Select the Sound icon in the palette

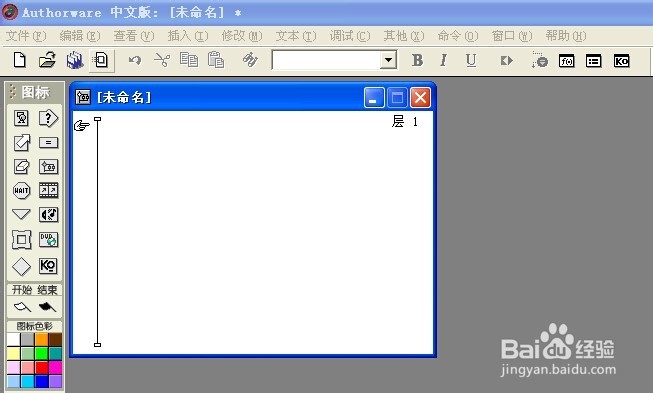point(48,215)
